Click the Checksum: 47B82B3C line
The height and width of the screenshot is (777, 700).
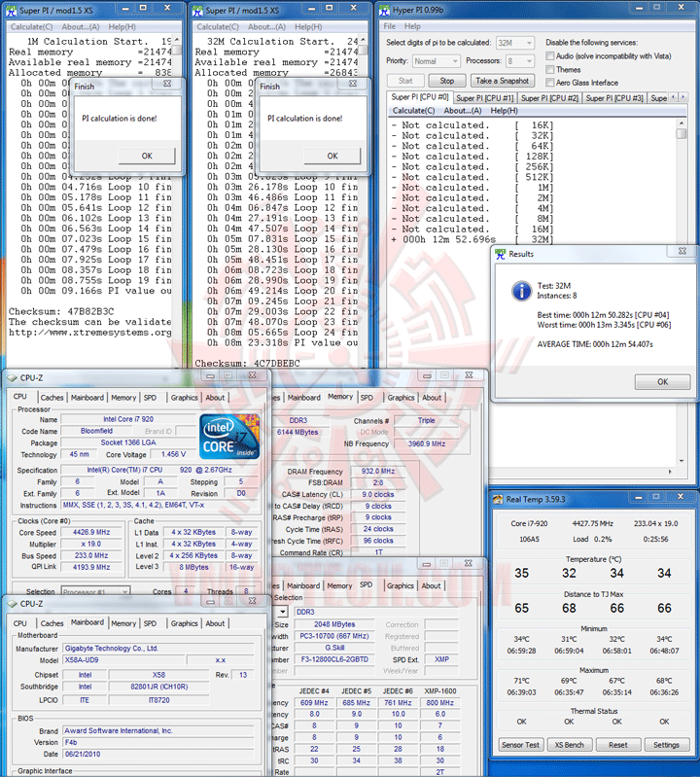61,311
